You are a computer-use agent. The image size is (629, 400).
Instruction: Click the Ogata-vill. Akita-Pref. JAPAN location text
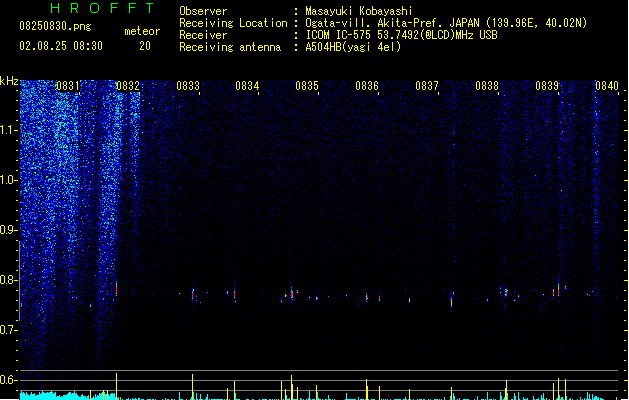click(x=446, y=23)
